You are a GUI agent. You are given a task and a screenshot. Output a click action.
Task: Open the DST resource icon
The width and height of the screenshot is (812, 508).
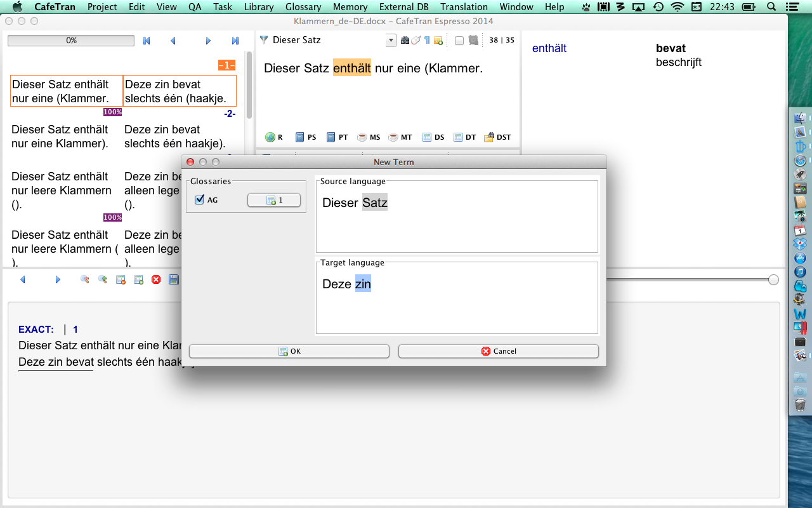click(497, 137)
